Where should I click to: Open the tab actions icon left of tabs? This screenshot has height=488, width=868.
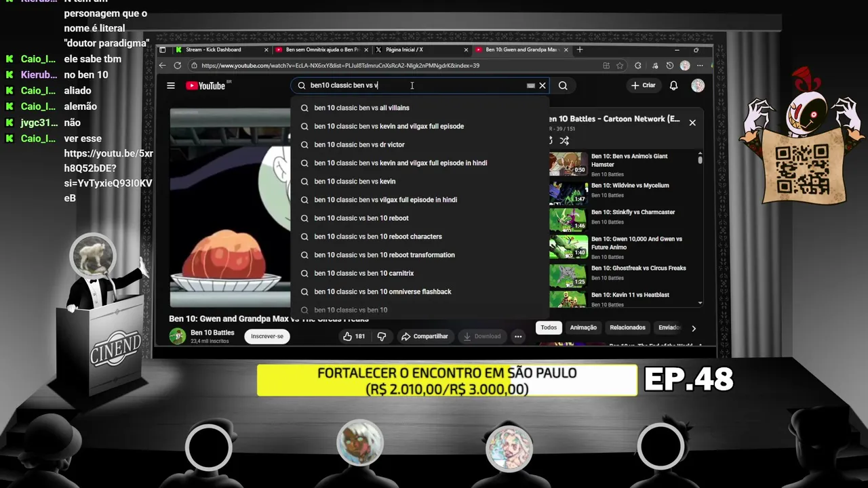tap(163, 49)
